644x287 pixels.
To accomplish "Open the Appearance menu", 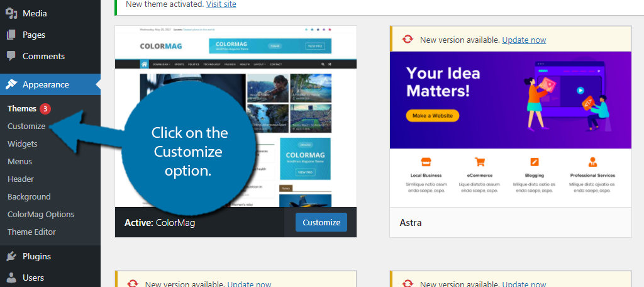I will coord(50,84).
